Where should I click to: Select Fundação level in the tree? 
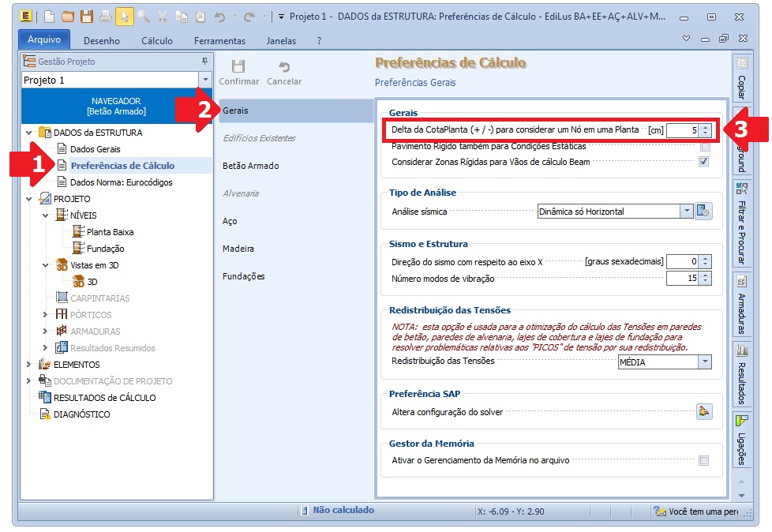(x=105, y=249)
